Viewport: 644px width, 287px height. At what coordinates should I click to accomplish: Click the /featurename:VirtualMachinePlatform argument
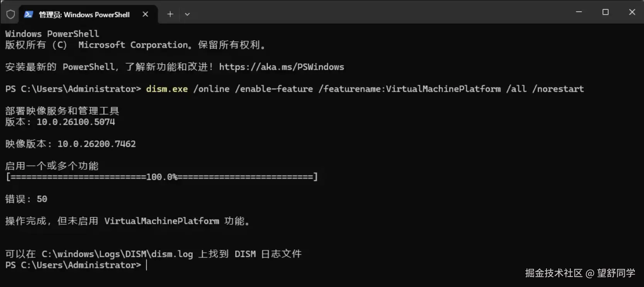tap(410, 89)
